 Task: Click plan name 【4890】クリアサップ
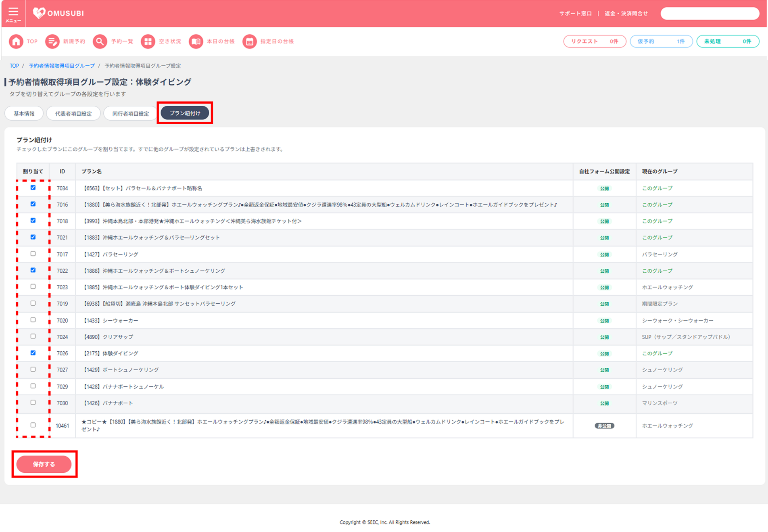(x=107, y=337)
